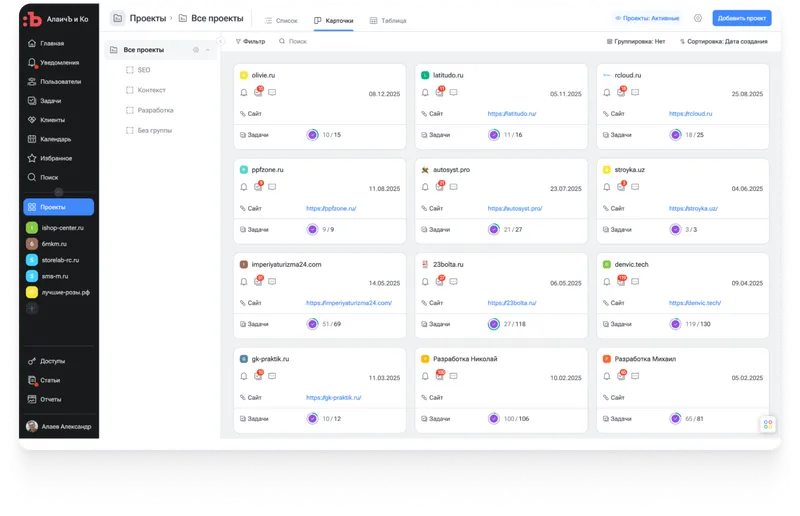Image resolution: width=800 pixels, height=516 pixels.
Task: Click into the Поиск search field
Action: click(x=293, y=41)
